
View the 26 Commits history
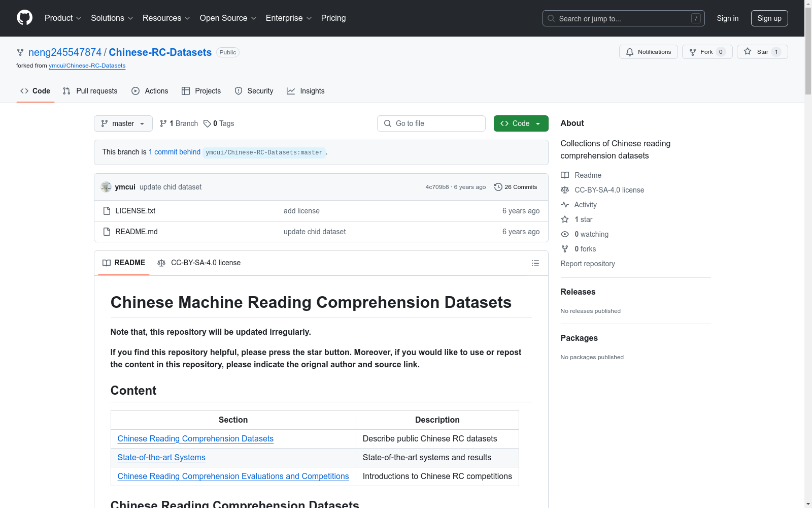[x=516, y=187]
